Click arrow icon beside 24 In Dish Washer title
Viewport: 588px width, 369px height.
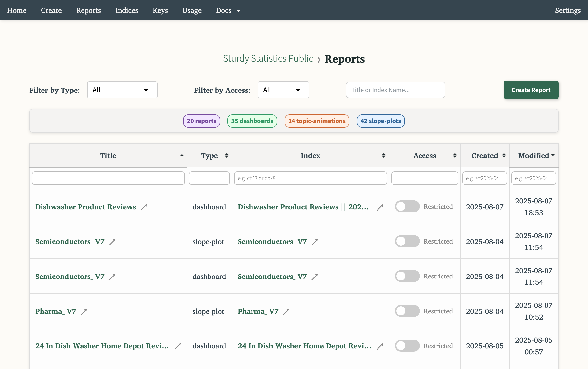pos(177,346)
